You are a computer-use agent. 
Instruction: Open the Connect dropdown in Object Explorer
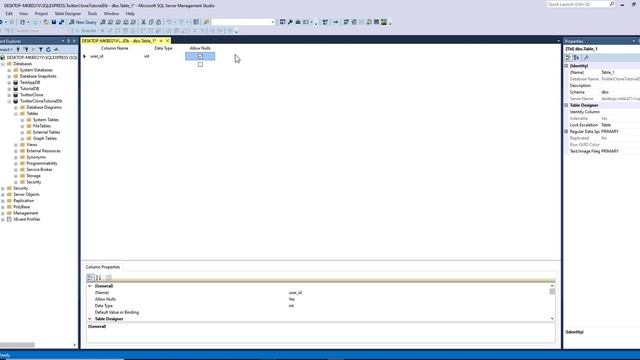(x=7, y=49)
